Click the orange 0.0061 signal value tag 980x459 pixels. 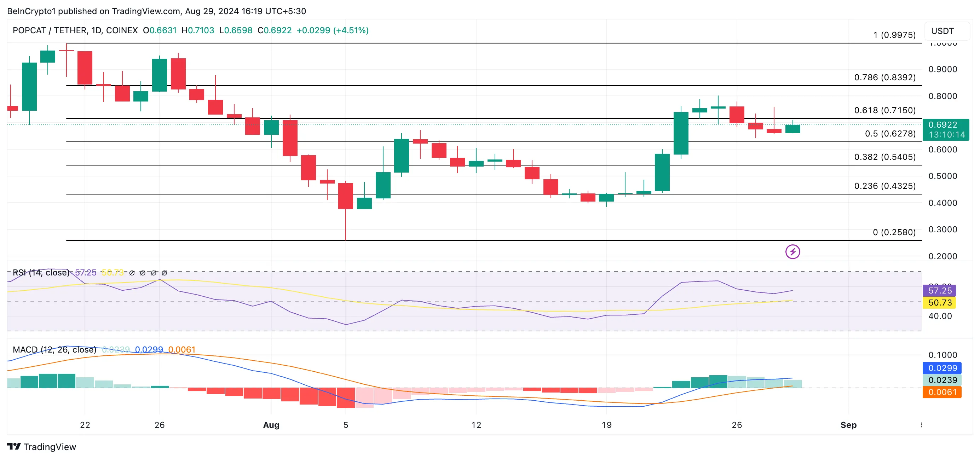tap(942, 392)
